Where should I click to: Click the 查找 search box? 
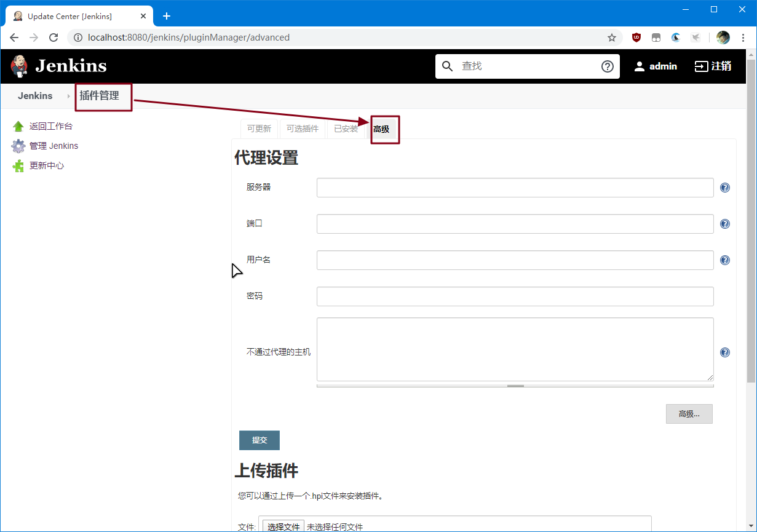click(527, 66)
